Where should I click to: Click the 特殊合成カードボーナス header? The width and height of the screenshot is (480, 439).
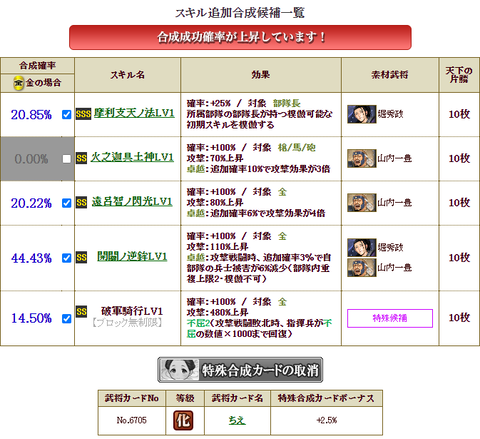pyautogui.click(x=326, y=398)
